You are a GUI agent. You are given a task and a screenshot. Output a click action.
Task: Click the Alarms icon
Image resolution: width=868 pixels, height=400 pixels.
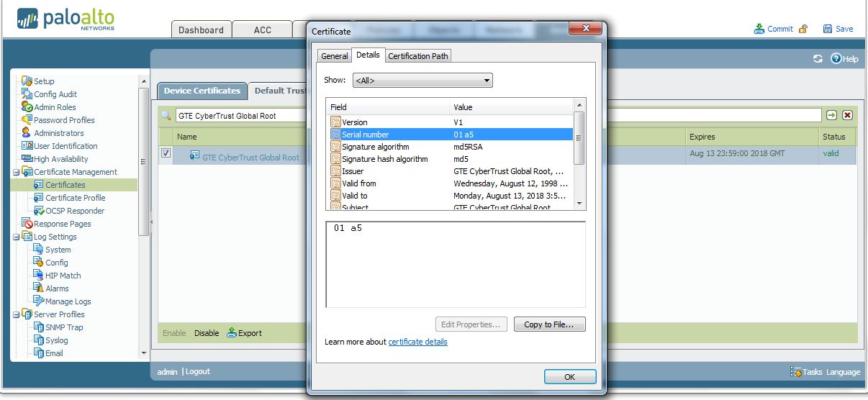[39, 288]
